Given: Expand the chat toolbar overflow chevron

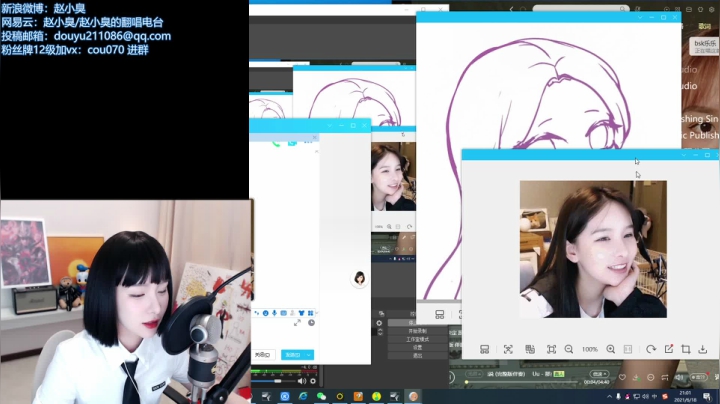Looking at the screenshot, I should click(x=317, y=313).
